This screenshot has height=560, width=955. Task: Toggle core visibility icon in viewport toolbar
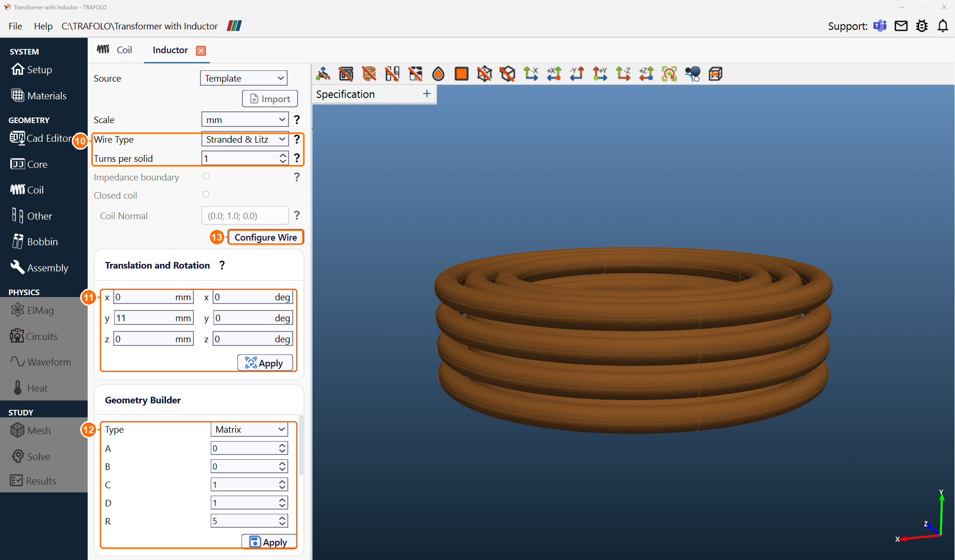346,74
